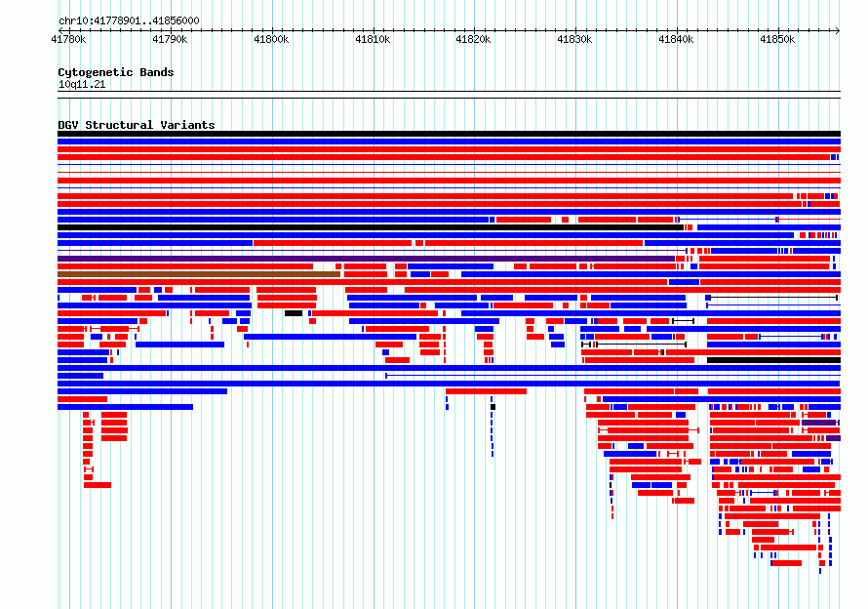Select the 41810k ruler tick label
This screenshot has height=609, width=868.
click(x=373, y=39)
